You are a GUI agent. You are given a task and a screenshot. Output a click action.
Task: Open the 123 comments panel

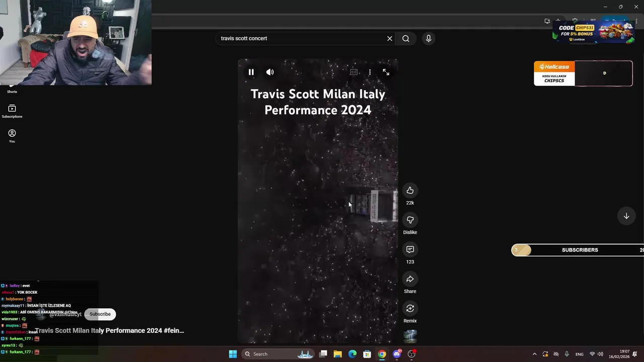[x=410, y=250]
